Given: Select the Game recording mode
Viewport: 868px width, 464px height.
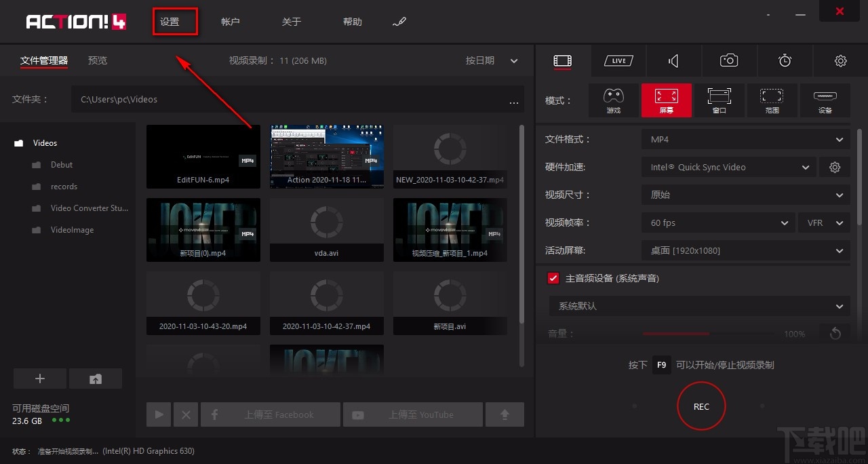Looking at the screenshot, I should point(613,100).
